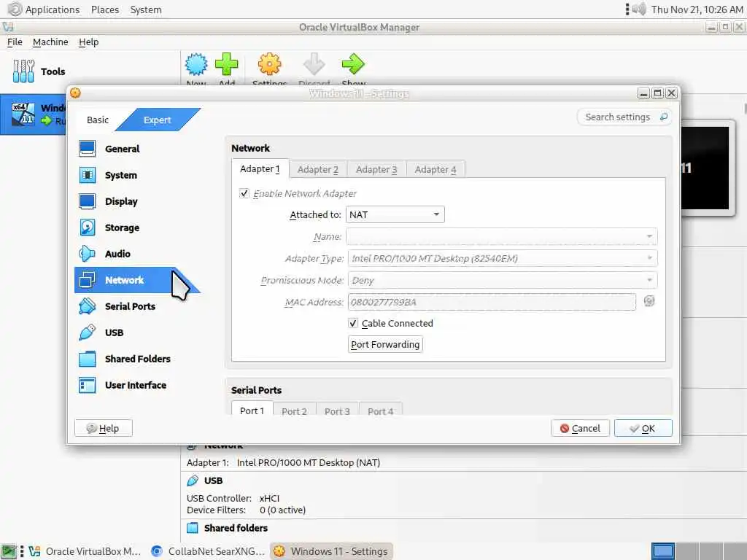Image resolution: width=747 pixels, height=560 pixels.
Task: Click workspace switcher first workspace
Action: tap(662, 551)
